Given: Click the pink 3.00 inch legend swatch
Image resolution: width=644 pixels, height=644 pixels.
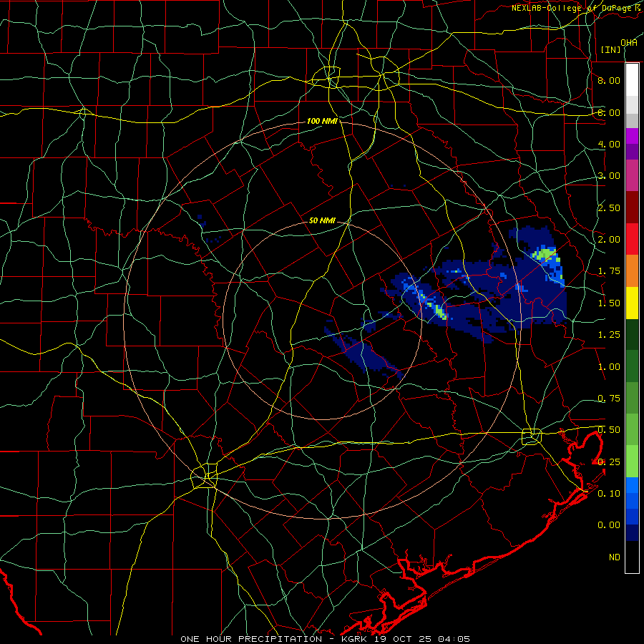Looking at the screenshot, I should [x=632, y=175].
